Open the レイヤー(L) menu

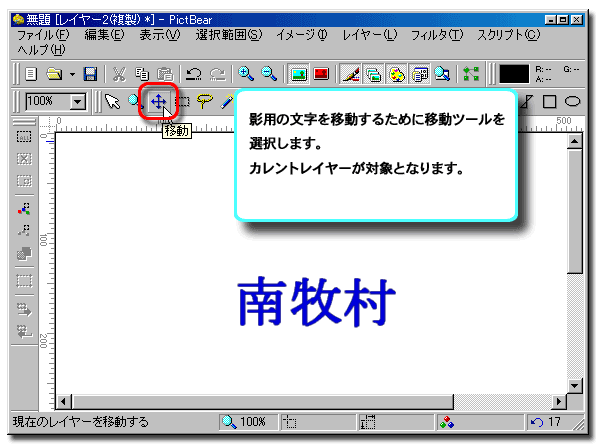[x=369, y=35]
